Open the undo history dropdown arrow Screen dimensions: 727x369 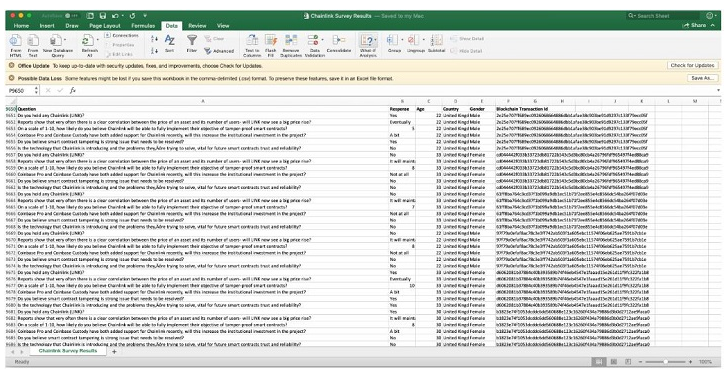coord(122,16)
